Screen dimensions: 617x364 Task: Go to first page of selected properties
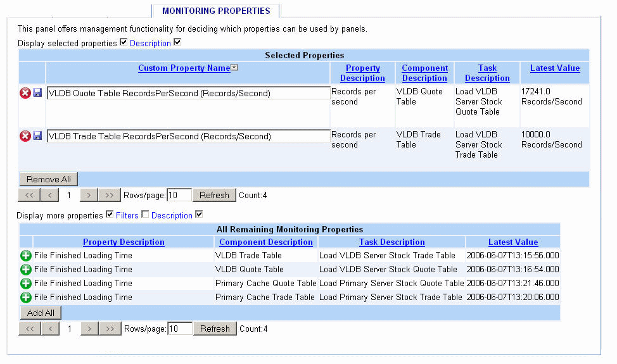pos(29,195)
